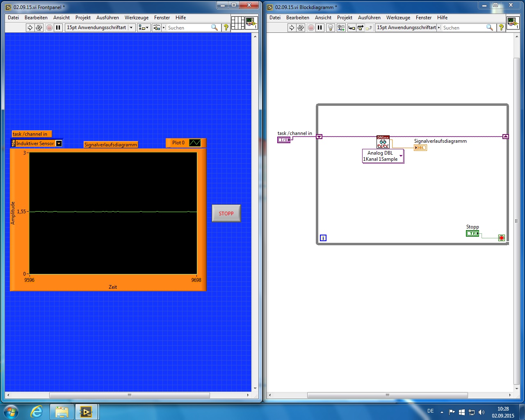
Task: Select the loop iteration terminal
Action: tap(323, 238)
